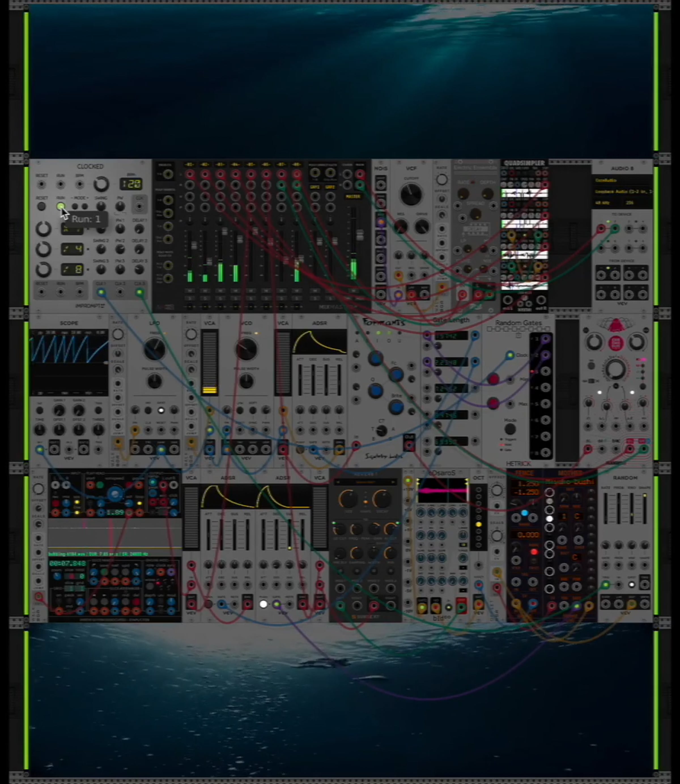Viewport: 680px width, 784px height.
Task: Click the DELAY 3 knob on Clocked
Action: click(x=139, y=270)
